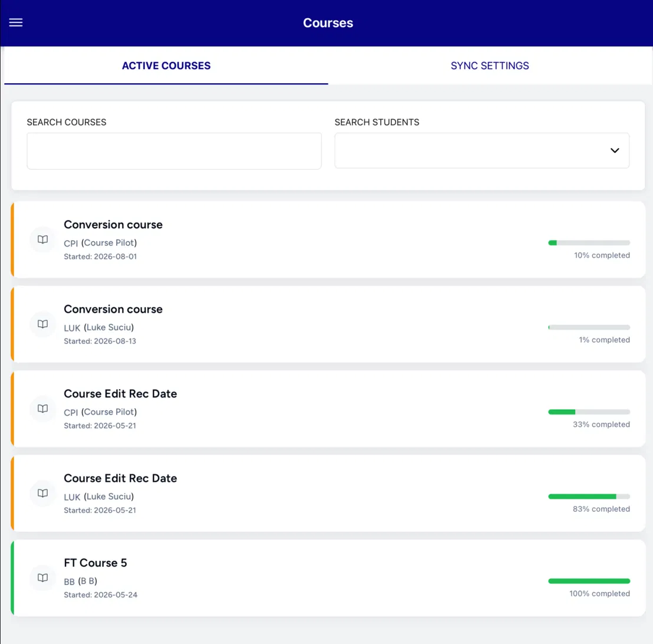Click book icon of CPI Course Edit Rec Date
The height and width of the screenshot is (644, 653).
(42, 409)
